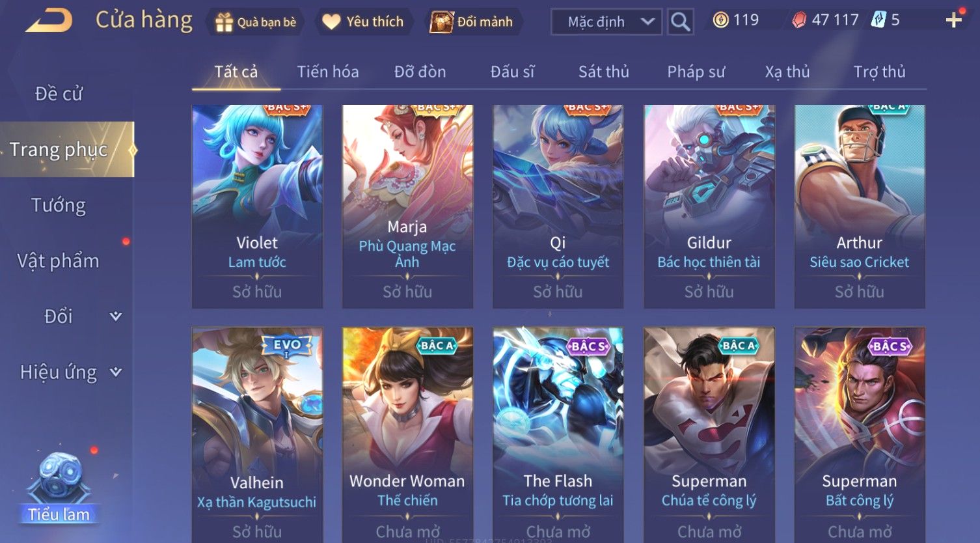Open the search magnifier icon

coord(680,21)
